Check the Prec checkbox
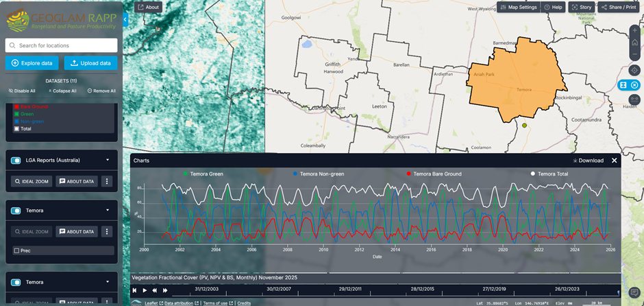The height and width of the screenshot is (306, 644). [x=17, y=251]
